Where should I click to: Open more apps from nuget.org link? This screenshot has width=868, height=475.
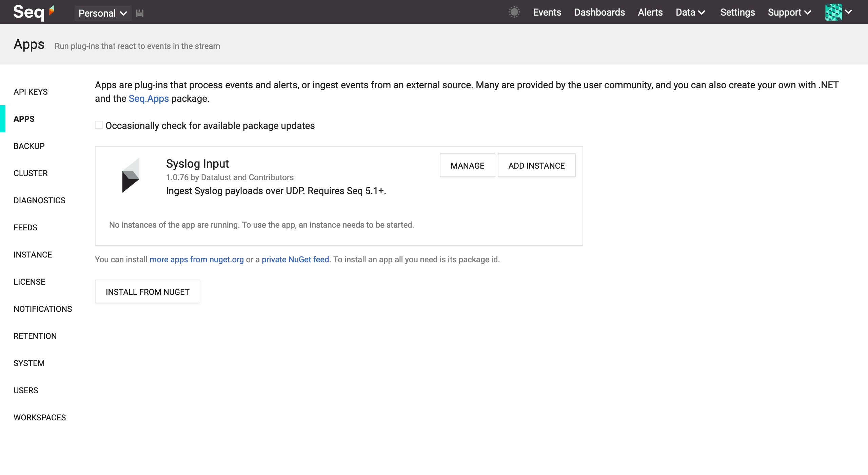click(197, 259)
